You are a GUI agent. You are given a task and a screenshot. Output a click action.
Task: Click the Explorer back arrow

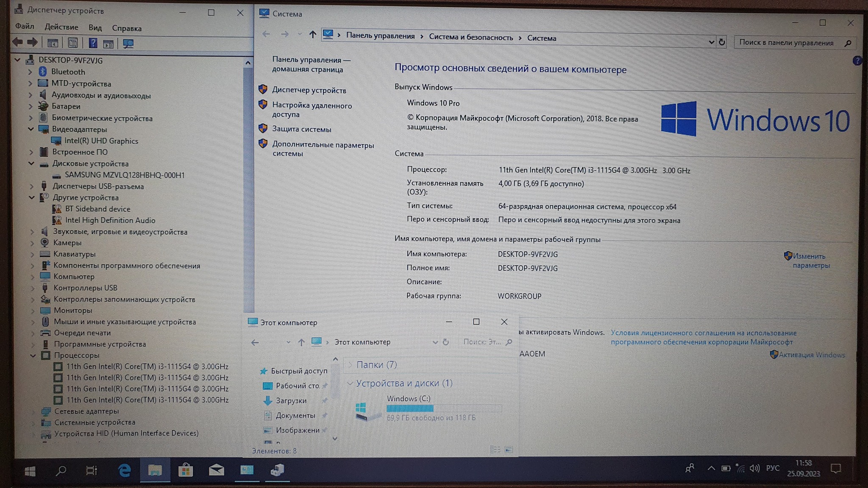(255, 342)
